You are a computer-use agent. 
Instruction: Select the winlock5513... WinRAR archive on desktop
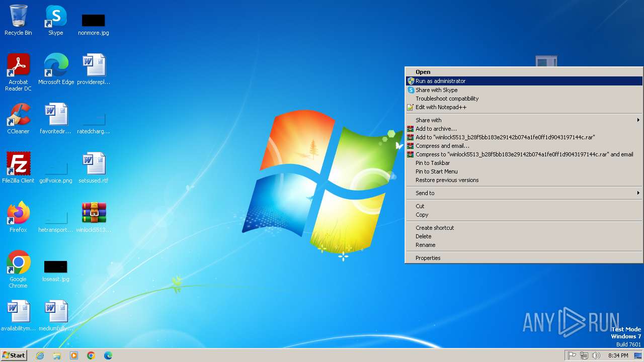[x=94, y=217]
